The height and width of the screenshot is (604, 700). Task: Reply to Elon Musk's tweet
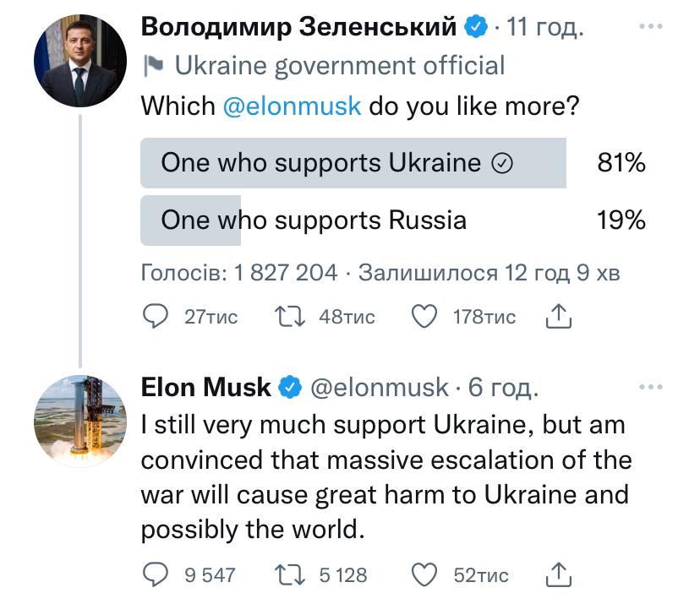pyautogui.click(x=156, y=575)
